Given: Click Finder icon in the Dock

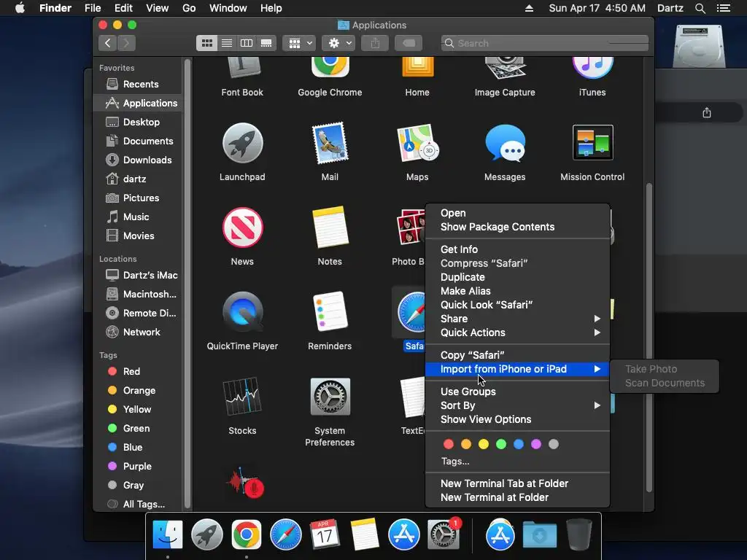Looking at the screenshot, I should [168, 534].
